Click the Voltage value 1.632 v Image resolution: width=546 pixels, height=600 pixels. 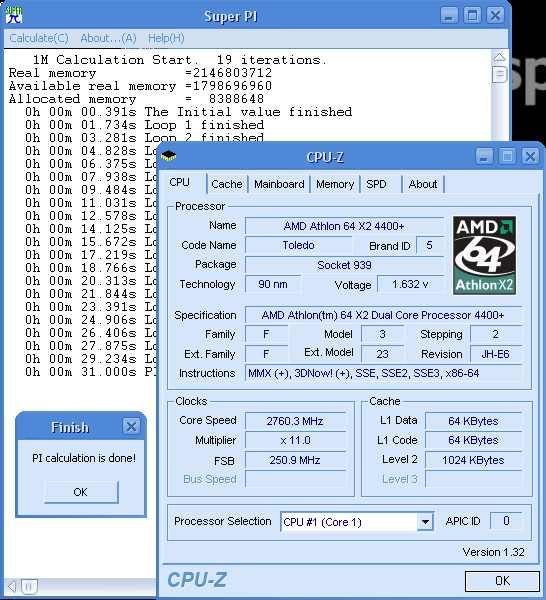411,284
